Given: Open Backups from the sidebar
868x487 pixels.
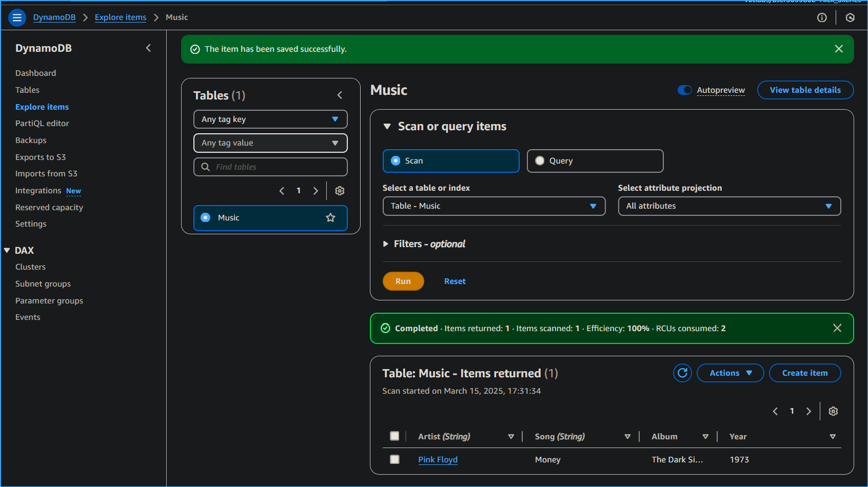Looking at the screenshot, I should click(x=31, y=140).
